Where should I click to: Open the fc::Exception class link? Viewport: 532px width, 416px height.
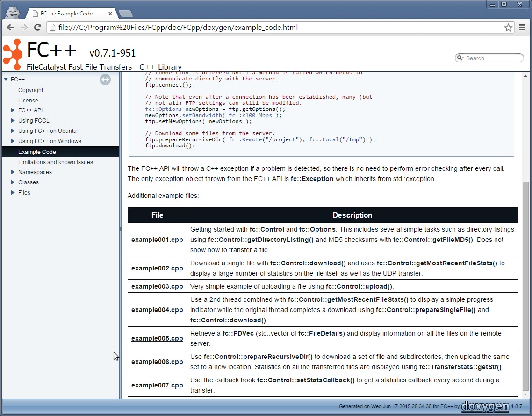[x=312, y=179]
